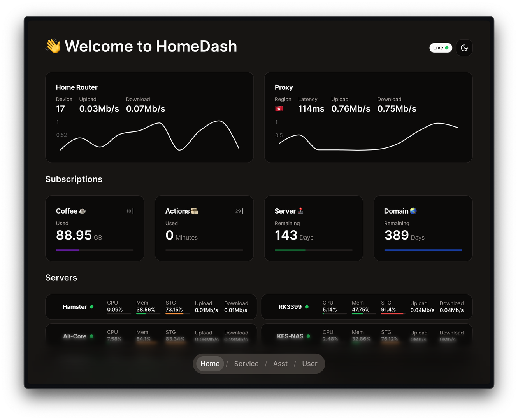Click the Hong Kong region flag
Image resolution: width=518 pixels, height=420 pixels.
pos(279,109)
